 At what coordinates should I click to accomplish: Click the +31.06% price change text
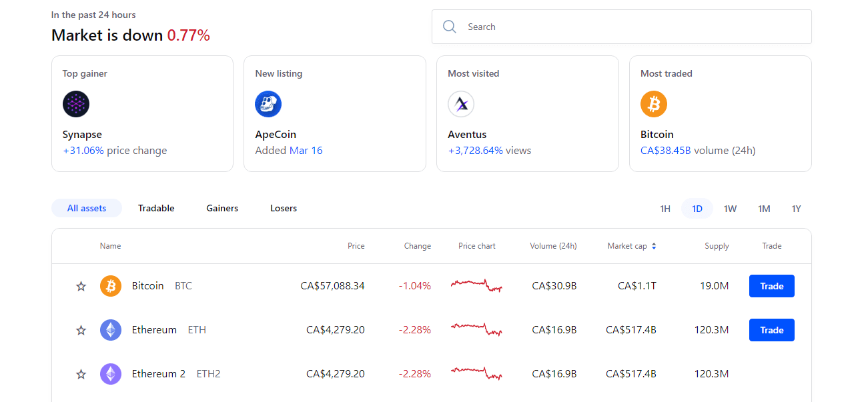tap(115, 151)
